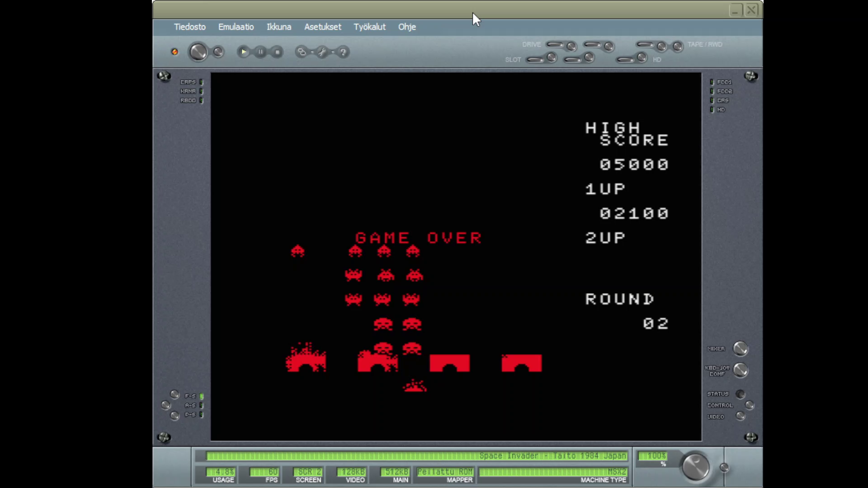Open the Tiedosto menu
The width and height of the screenshot is (868, 488).
[189, 27]
